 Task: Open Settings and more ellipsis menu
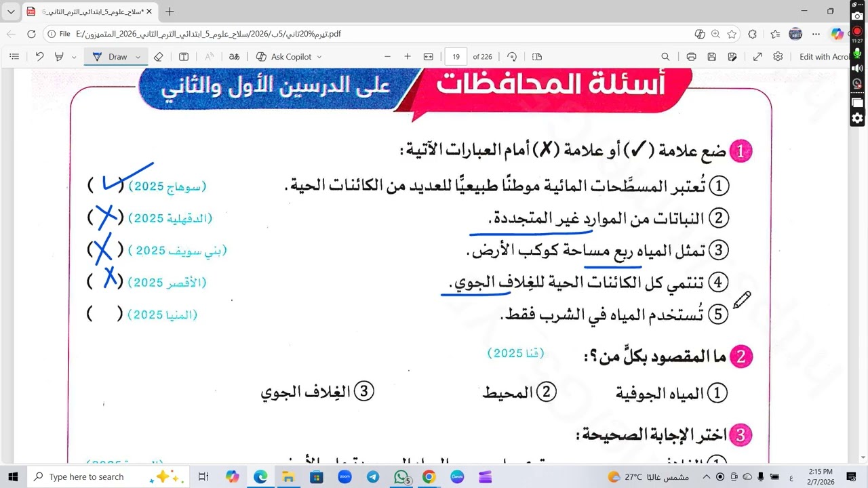click(816, 34)
